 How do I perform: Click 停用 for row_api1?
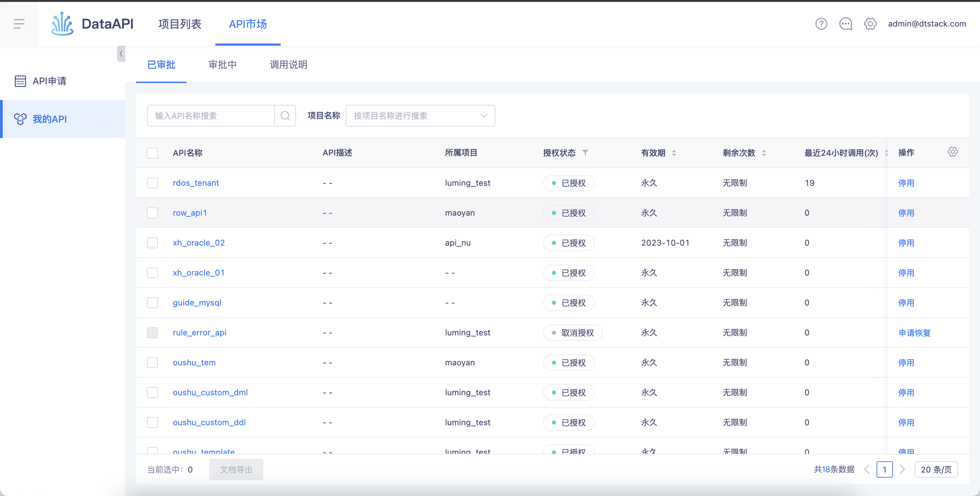[906, 213]
